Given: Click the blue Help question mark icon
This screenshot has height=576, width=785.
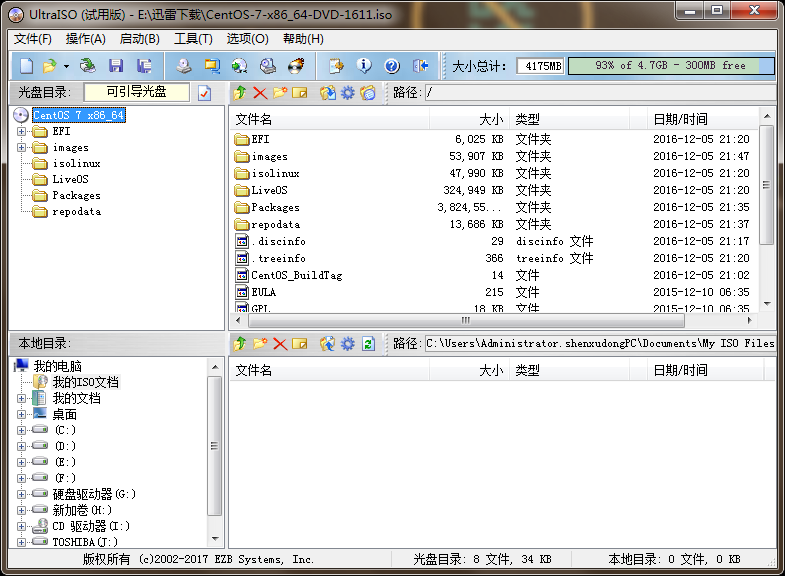Looking at the screenshot, I should tap(392, 66).
